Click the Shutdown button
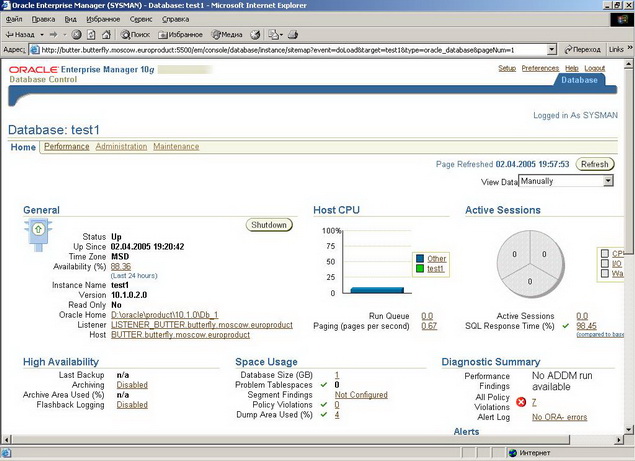The height and width of the screenshot is (461, 635). 269,225
